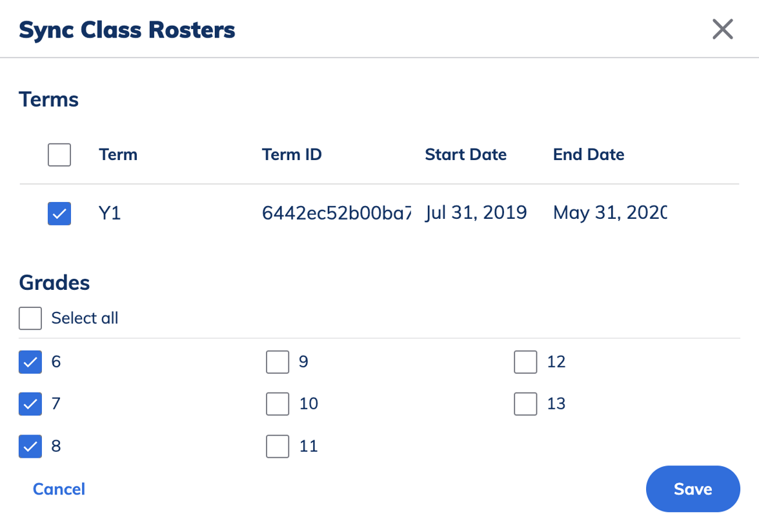Click the End Date column header
Viewport: 759px width, 532px height.
click(589, 154)
